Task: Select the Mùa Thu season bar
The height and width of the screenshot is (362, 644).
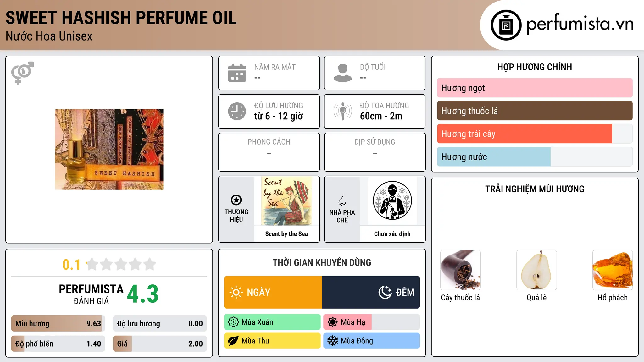Action: point(272,341)
